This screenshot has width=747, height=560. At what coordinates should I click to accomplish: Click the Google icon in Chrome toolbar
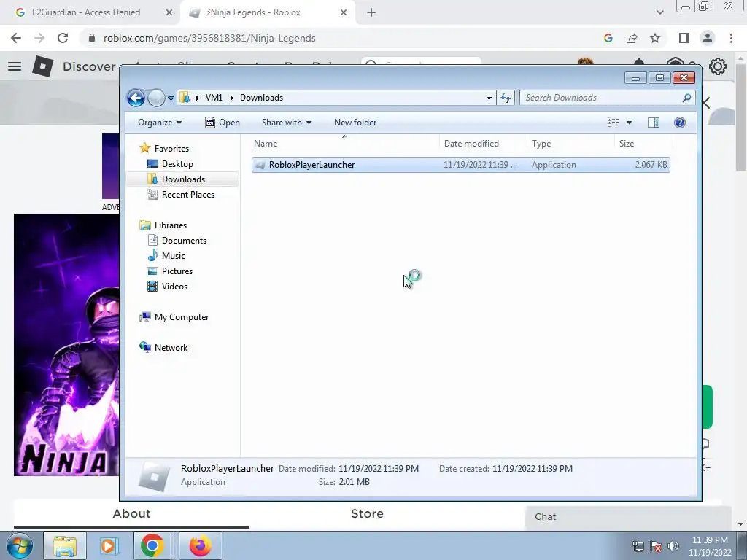(x=608, y=38)
